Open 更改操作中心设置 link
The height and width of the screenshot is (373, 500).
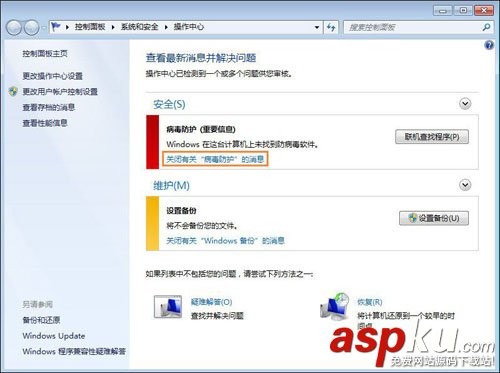pos(52,76)
